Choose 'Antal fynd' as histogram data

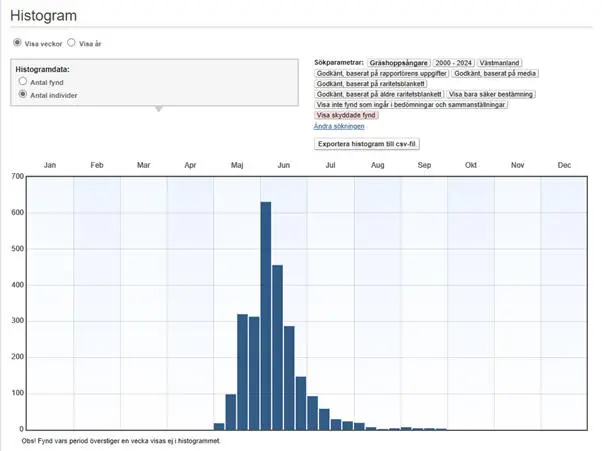(23, 81)
